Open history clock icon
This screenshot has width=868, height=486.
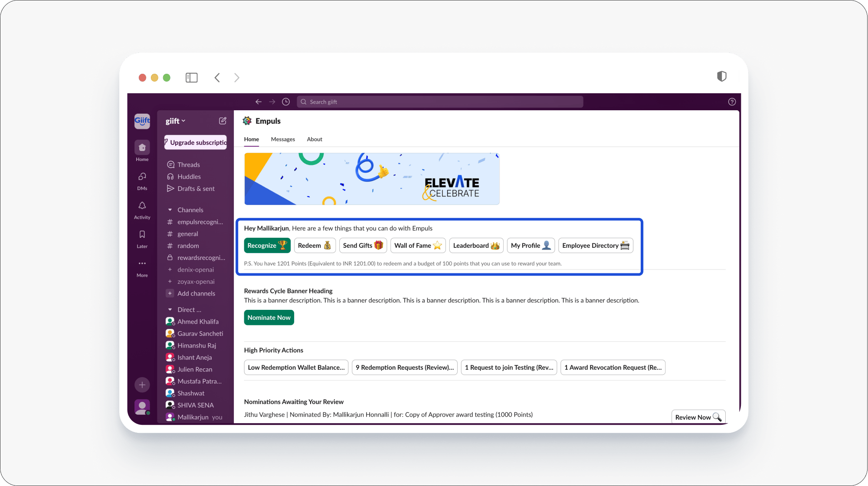(x=286, y=102)
